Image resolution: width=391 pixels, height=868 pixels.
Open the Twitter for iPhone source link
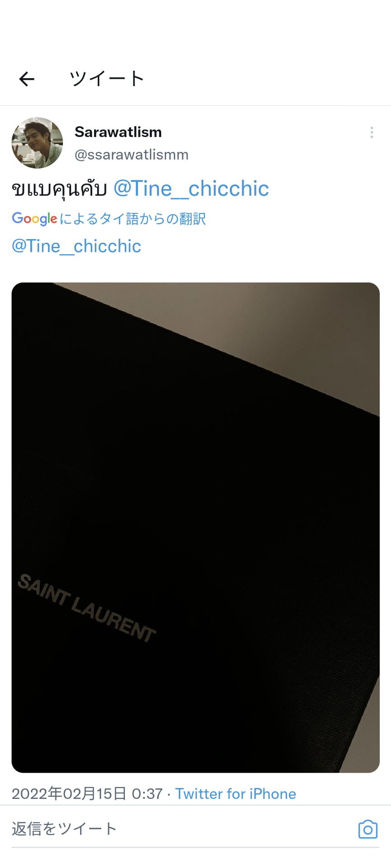pos(236,794)
